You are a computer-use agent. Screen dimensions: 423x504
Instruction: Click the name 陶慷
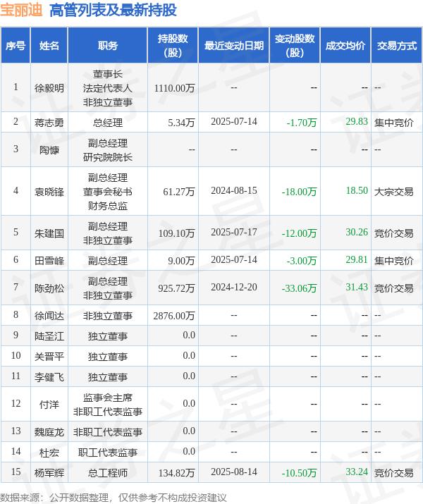click(x=49, y=149)
